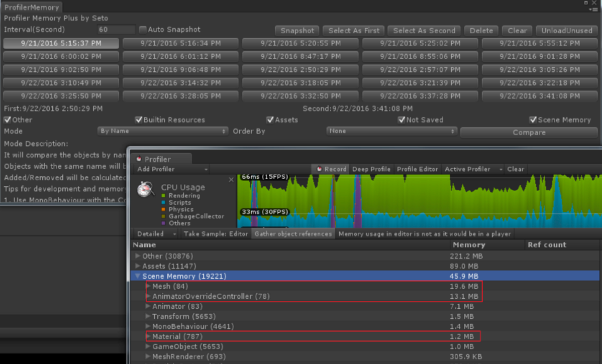Open the Mode dropdown set to By Name
This screenshot has width=602, height=364.
163,131
